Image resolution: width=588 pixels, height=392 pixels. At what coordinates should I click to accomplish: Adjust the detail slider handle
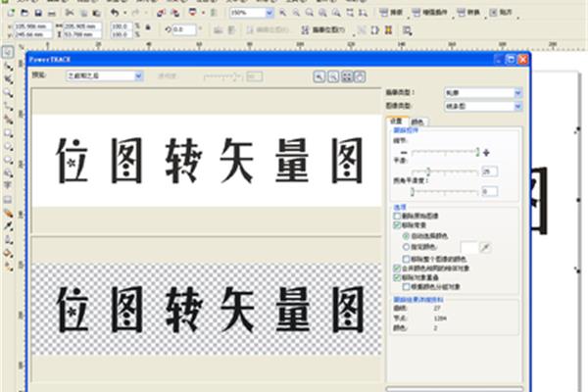[x=477, y=152]
